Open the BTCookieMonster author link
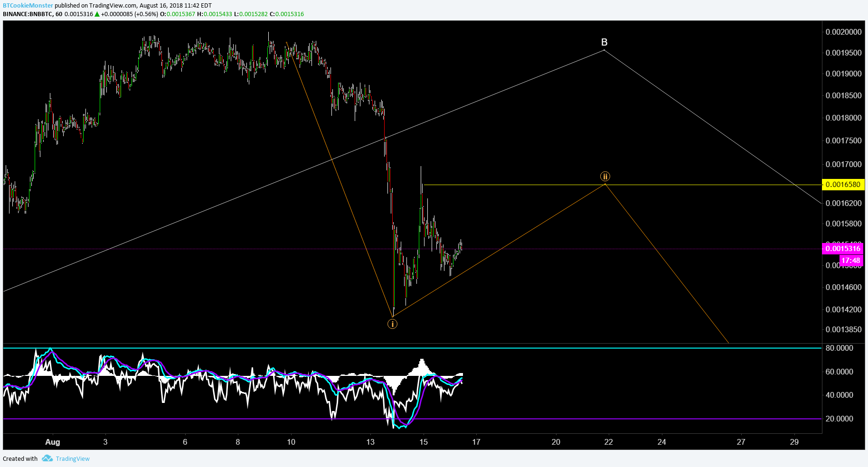The width and height of the screenshot is (868, 467). coord(28,6)
